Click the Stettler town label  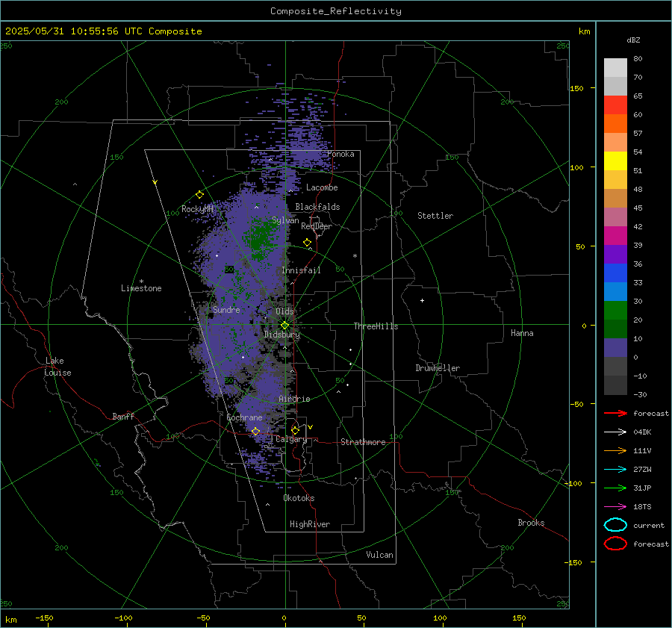435,216
